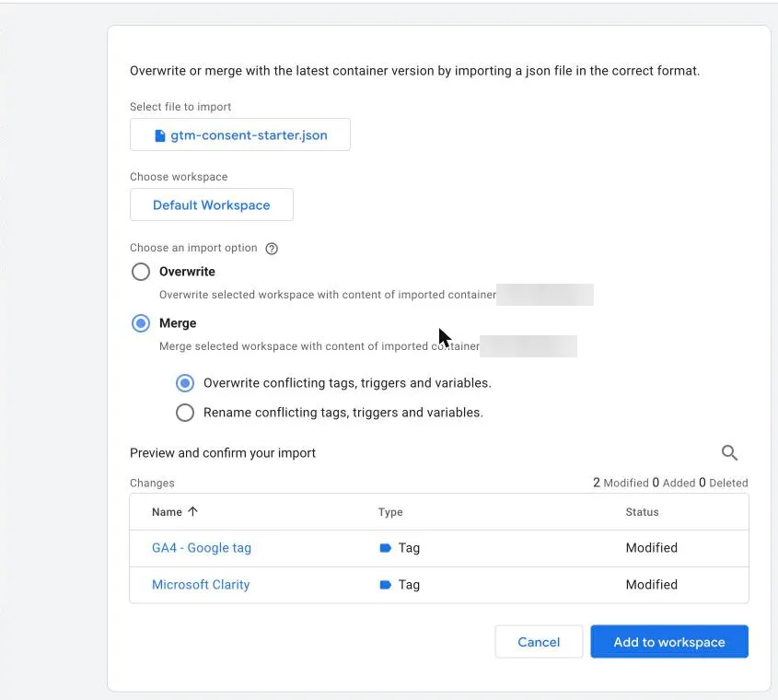Open the gtm-consent-starter.json file selector
The image size is (778, 700).
point(239,134)
